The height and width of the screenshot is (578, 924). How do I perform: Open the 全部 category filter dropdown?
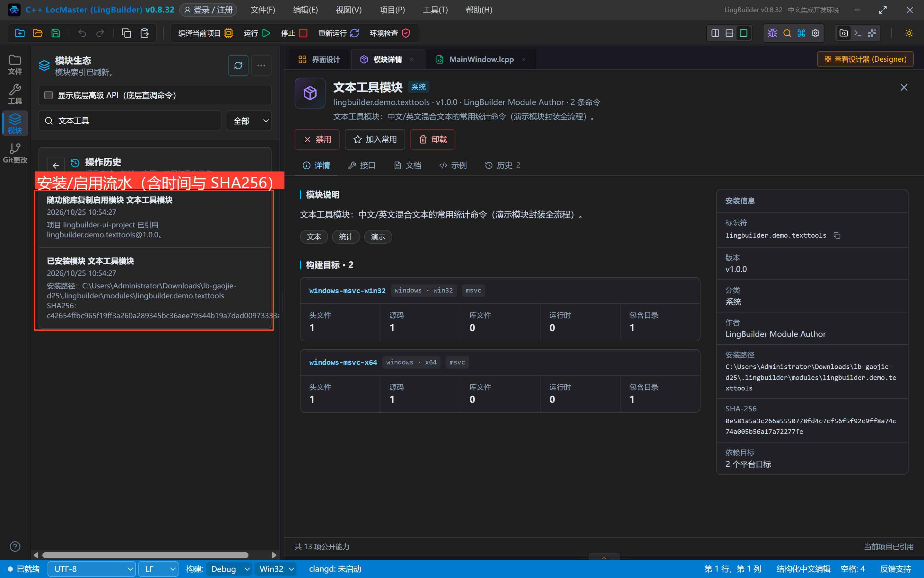point(249,121)
